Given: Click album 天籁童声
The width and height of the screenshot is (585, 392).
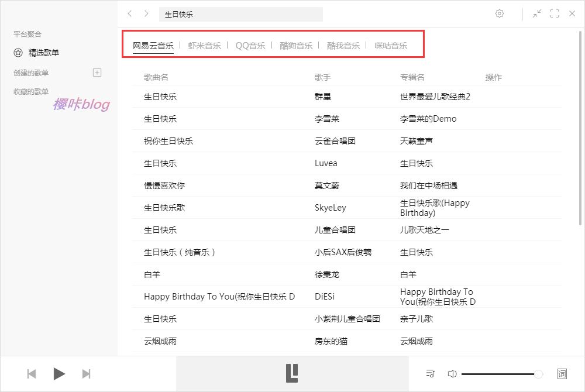Looking at the screenshot, I should coord(417,141).
